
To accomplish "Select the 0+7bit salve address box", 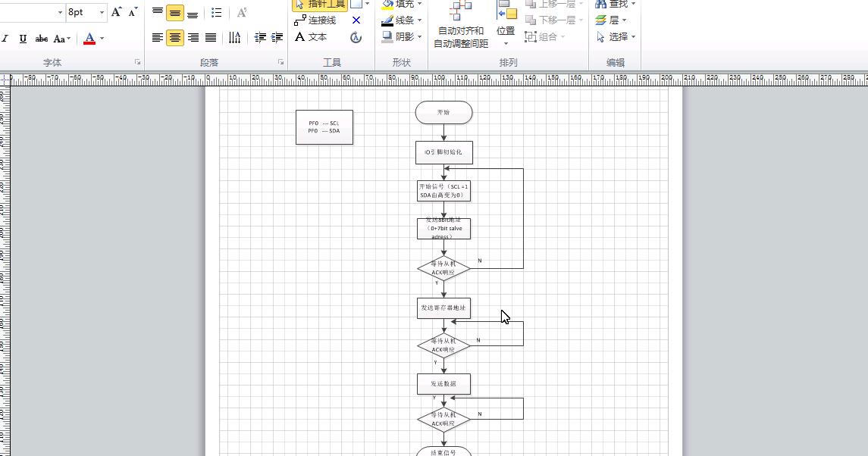I will [444, 229].
